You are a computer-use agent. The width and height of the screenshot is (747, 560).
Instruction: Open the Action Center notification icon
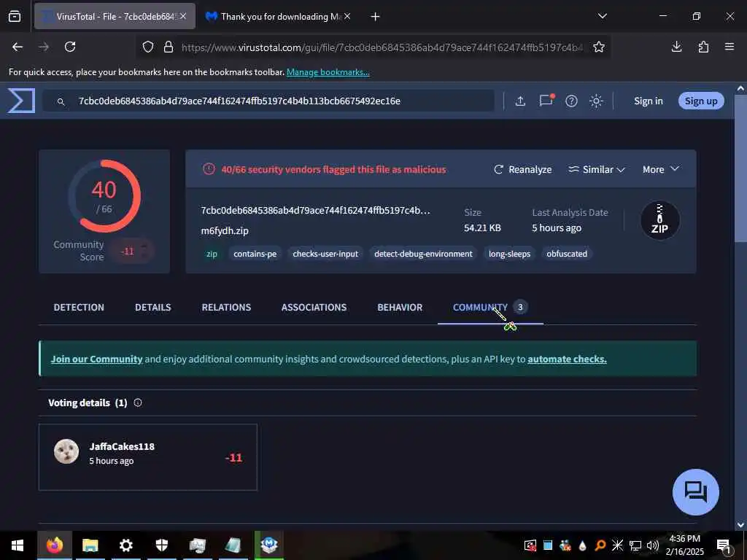pos(724,545)
